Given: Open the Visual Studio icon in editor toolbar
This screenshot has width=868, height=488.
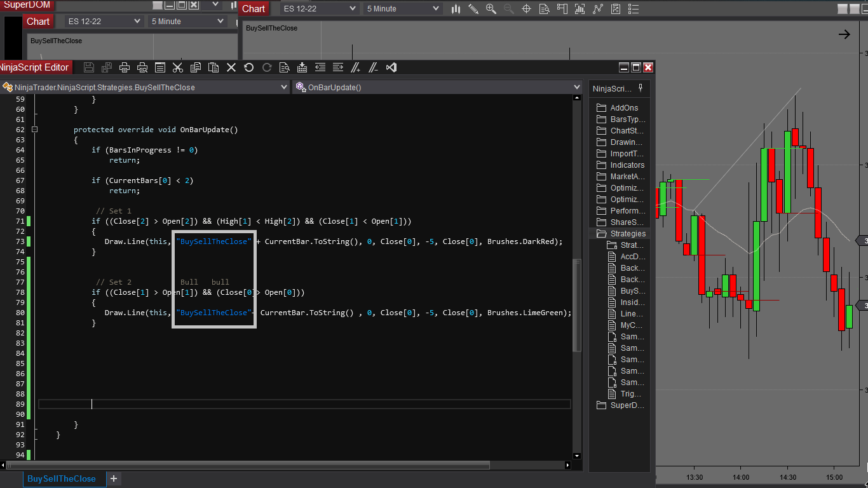Looking at the screenshot, I should coord(391,67).
